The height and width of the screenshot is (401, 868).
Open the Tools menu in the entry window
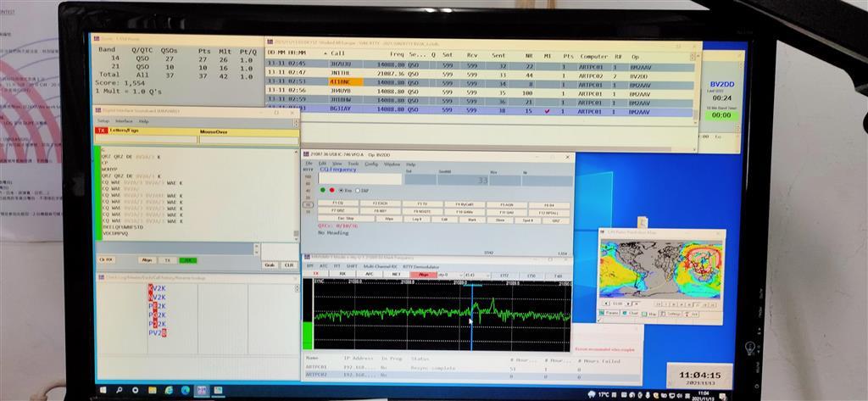353,164
